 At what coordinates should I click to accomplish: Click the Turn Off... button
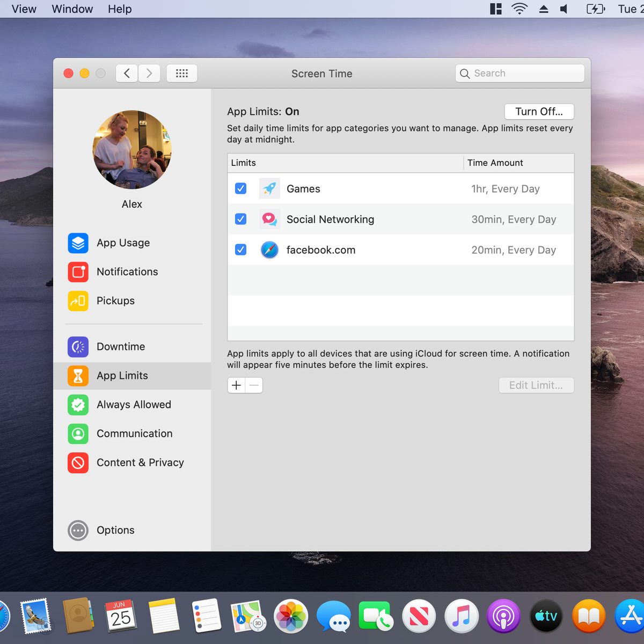point(539,112)
